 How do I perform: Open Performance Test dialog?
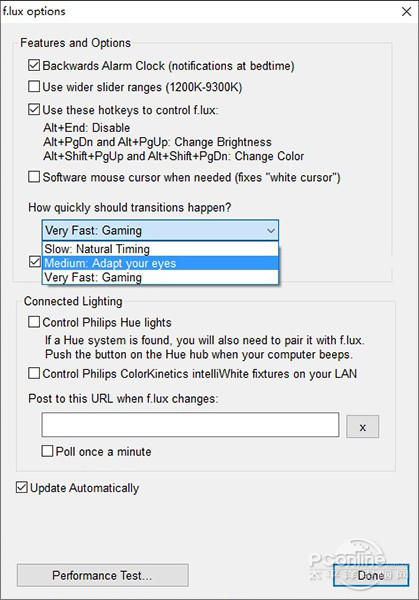pyautogui.click(x=103, y=575)
